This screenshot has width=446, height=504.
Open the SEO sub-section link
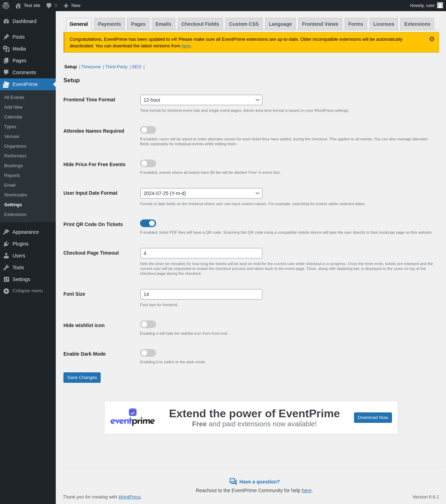[137, 67]
